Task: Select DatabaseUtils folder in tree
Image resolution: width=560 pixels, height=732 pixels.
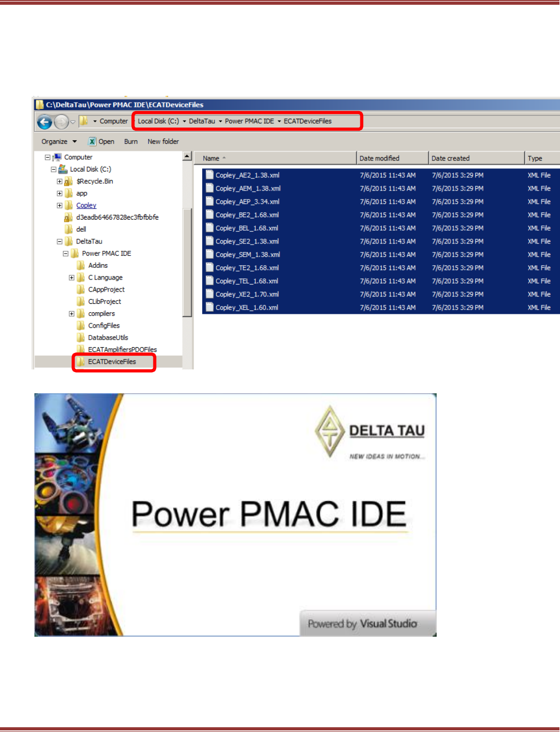Action: click(108, 338)
